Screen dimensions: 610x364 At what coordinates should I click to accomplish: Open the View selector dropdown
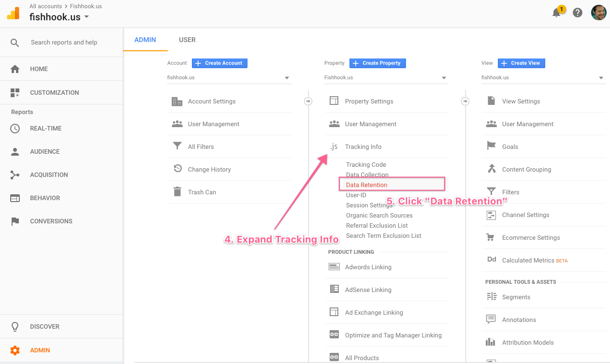pos(543,77)
